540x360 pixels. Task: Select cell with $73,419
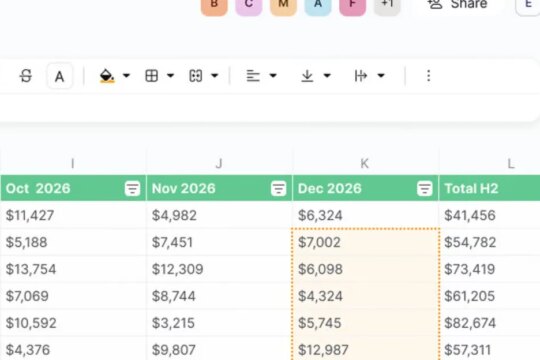click(x=489, y=269)
